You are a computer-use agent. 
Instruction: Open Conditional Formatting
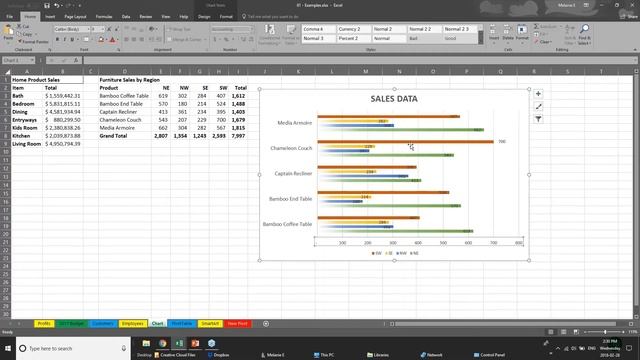click(269, 34)
